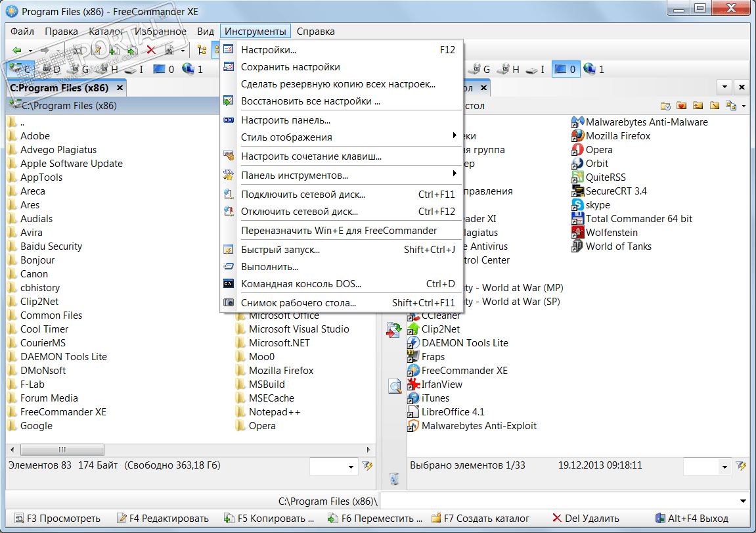756x533 pixels.
Task: Toggle the folder tree toolbar icon
Action: tap(202, 50)
